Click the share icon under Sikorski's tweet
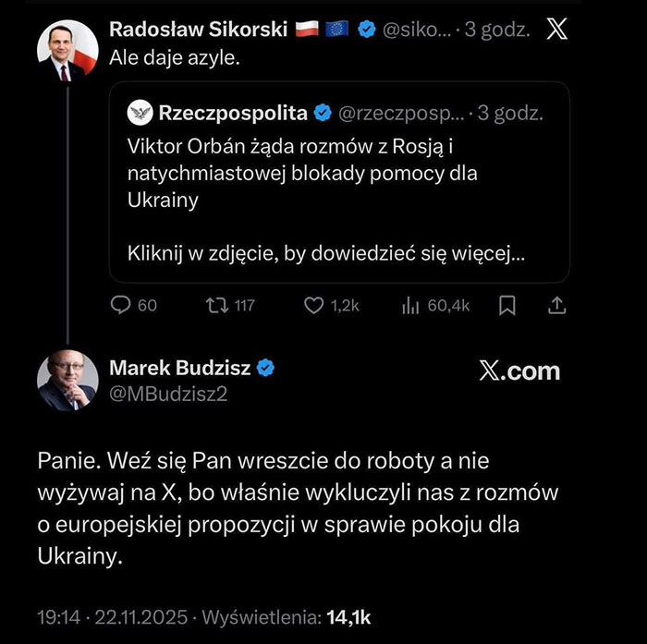Screen dimensions: 647x644 pyautogui.click(x=557, y=306)
